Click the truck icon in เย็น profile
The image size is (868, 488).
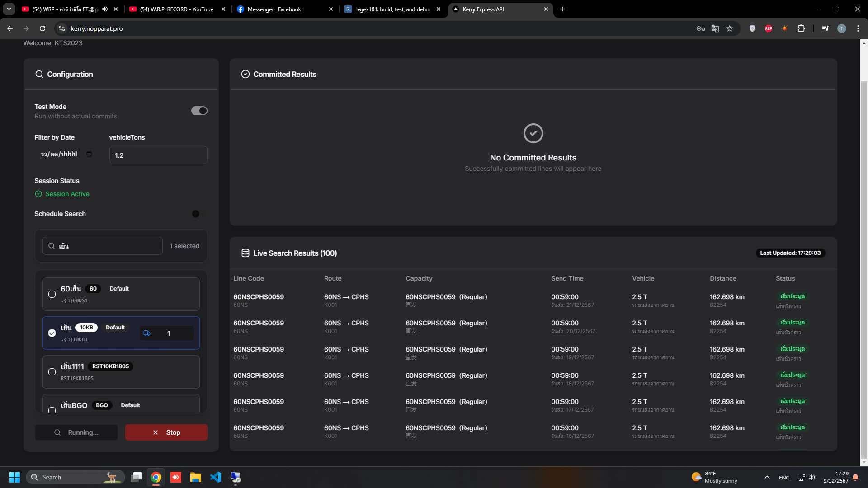pos(147,333)
